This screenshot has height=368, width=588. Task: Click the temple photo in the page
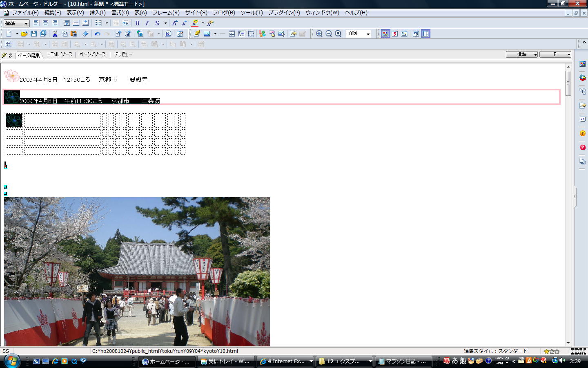(137, 272)
